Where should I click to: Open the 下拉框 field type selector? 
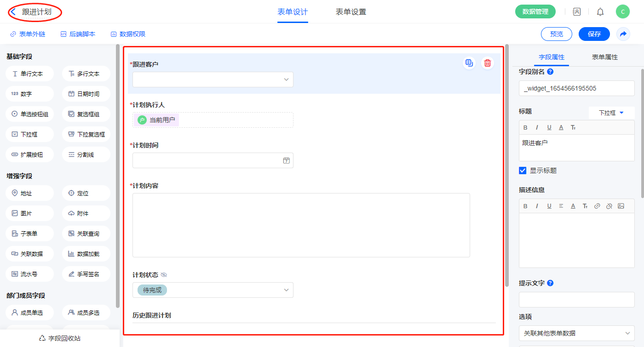(x=611, y=113)
